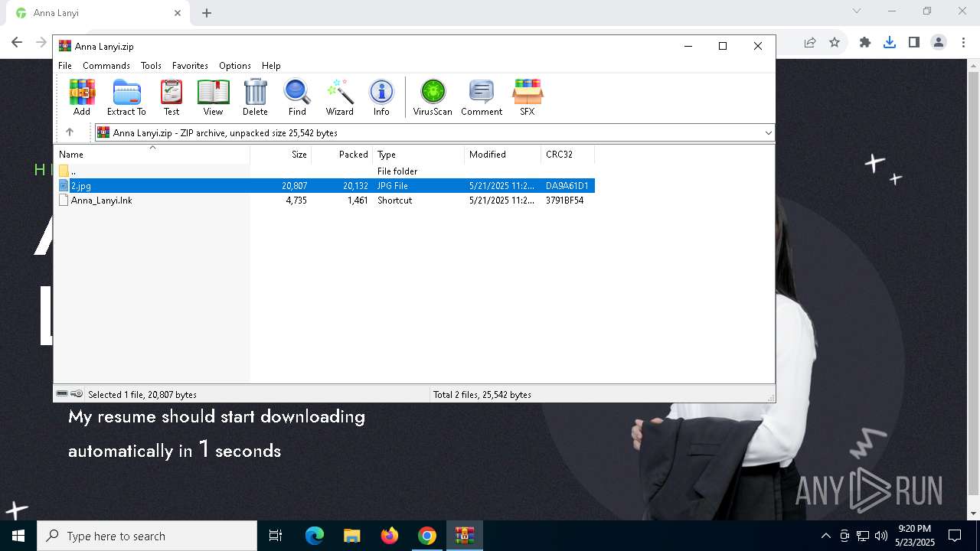Open File Explorer from the taskbar
The width and height of the screenshot is (980, 551).
352,536
